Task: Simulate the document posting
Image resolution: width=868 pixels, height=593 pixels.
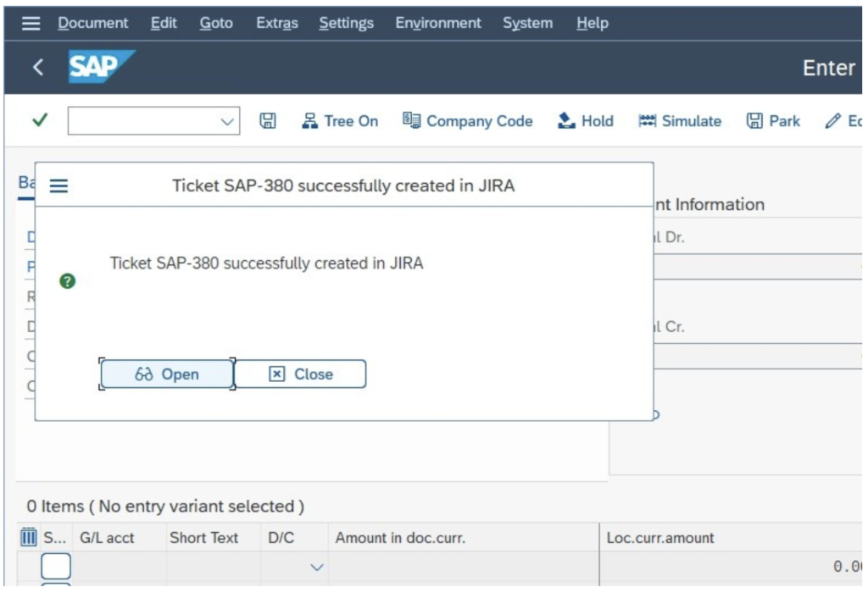Action: click(681, 121)
